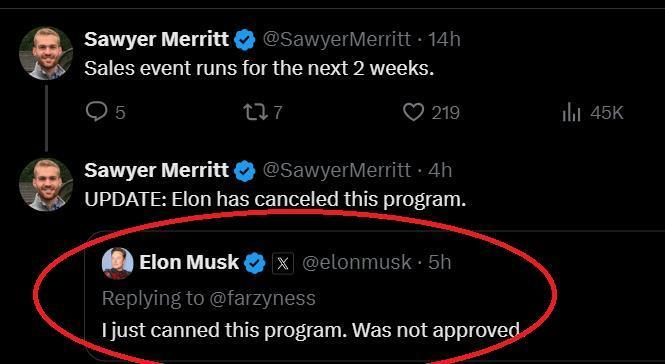Click the Elon Musk display name
Image resolution: width=665 pixels, height=364 pixels.
click(189, 262)
